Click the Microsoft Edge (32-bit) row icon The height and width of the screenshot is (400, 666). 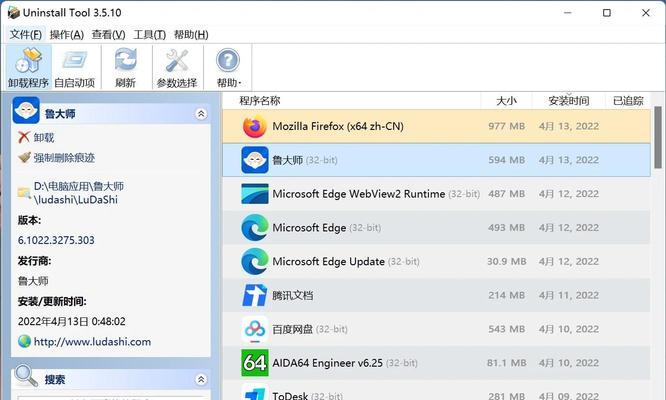pos(254,228)
